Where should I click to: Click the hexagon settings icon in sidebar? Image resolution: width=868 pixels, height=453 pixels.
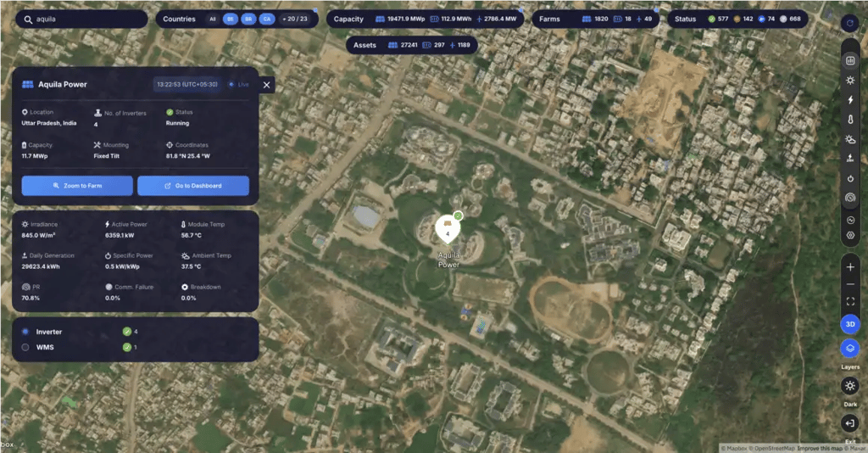click(850, 235)
